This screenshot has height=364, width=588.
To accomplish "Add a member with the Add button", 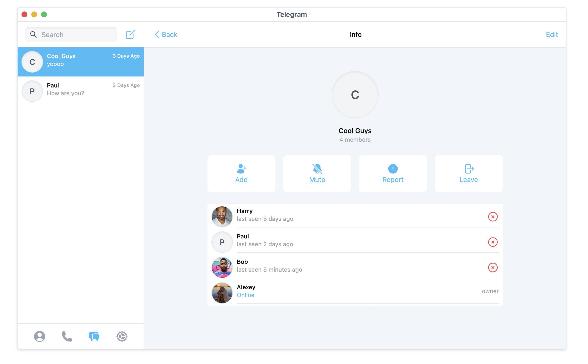I will (241, 173).
